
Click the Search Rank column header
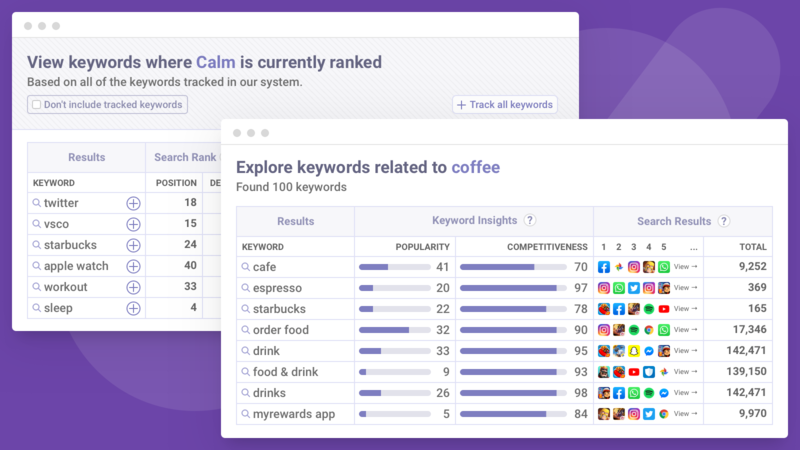185,157
